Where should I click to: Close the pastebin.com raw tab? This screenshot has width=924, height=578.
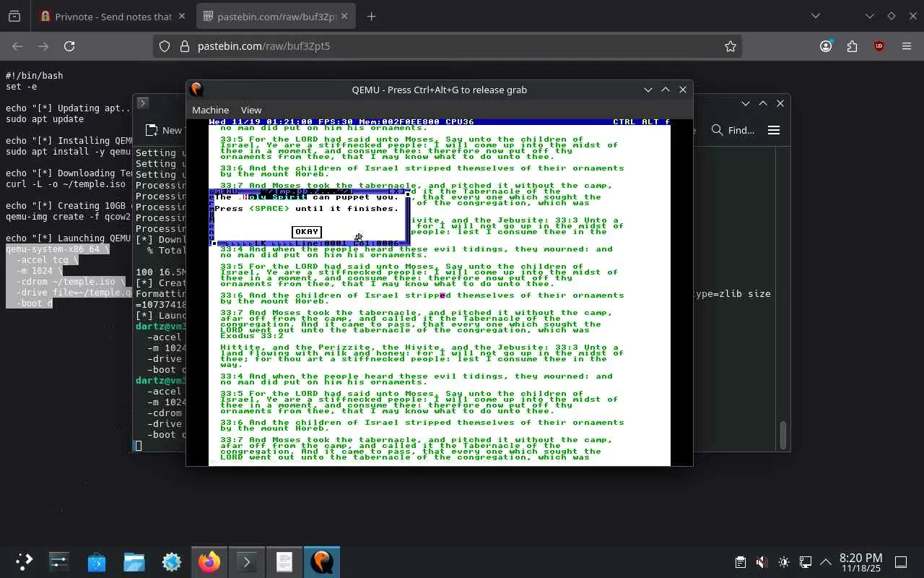click(x=345, y=16)
